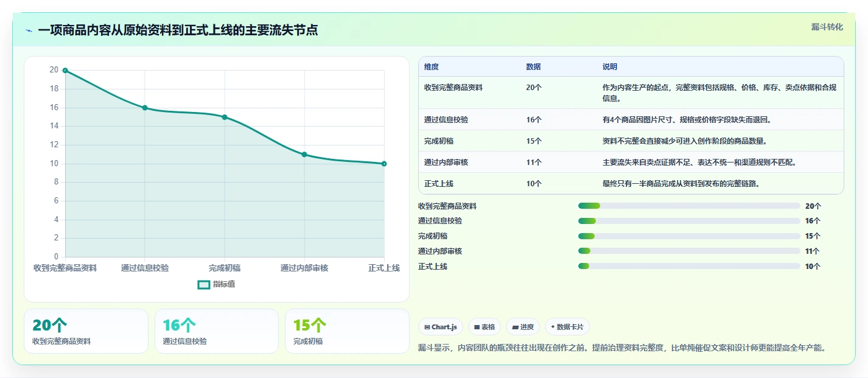Click the 漏斗转化 tag at top right
This screenshot has width=868, height=378.
click(827, 27)
